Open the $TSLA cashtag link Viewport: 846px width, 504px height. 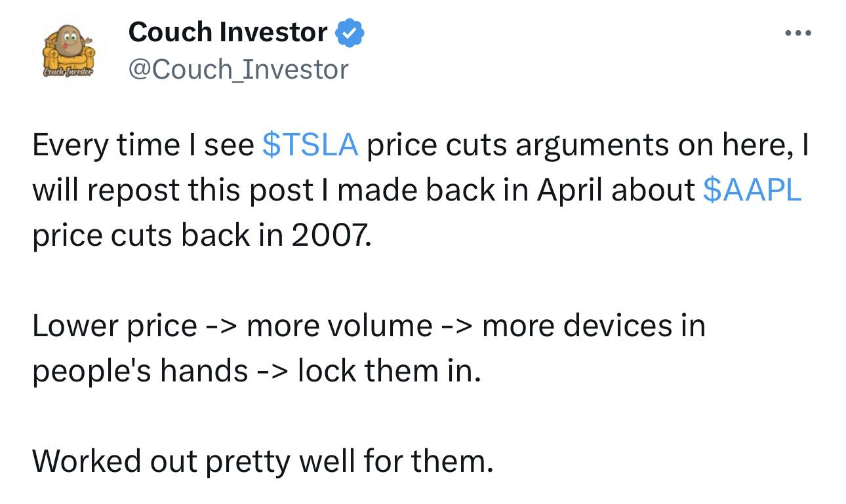coord(310,145)
